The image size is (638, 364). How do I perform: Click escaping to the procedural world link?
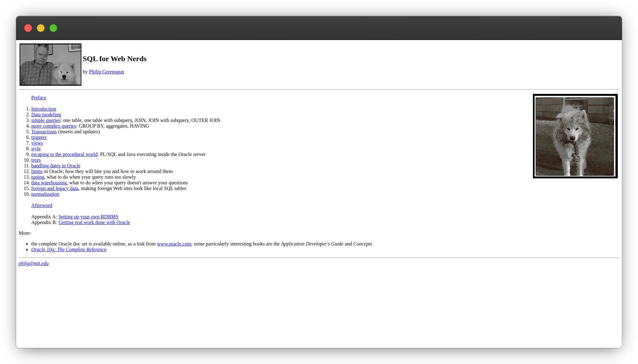[x=64, y=154]
